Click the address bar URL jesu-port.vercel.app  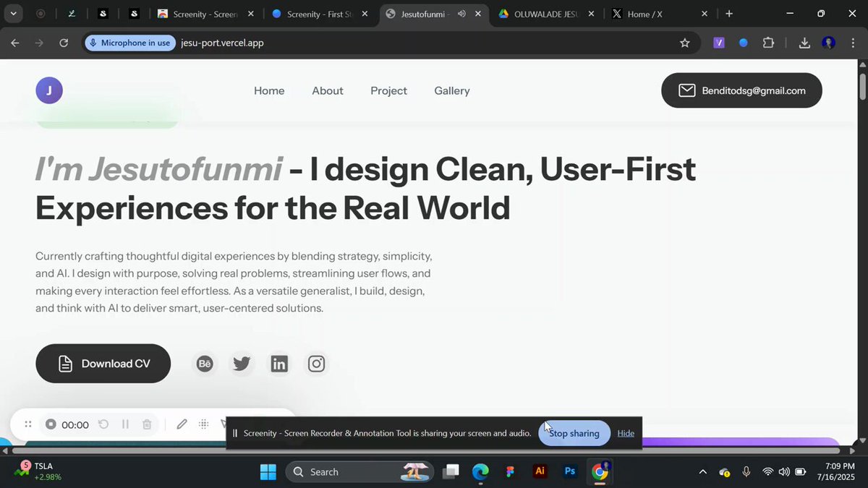point(222,43)
